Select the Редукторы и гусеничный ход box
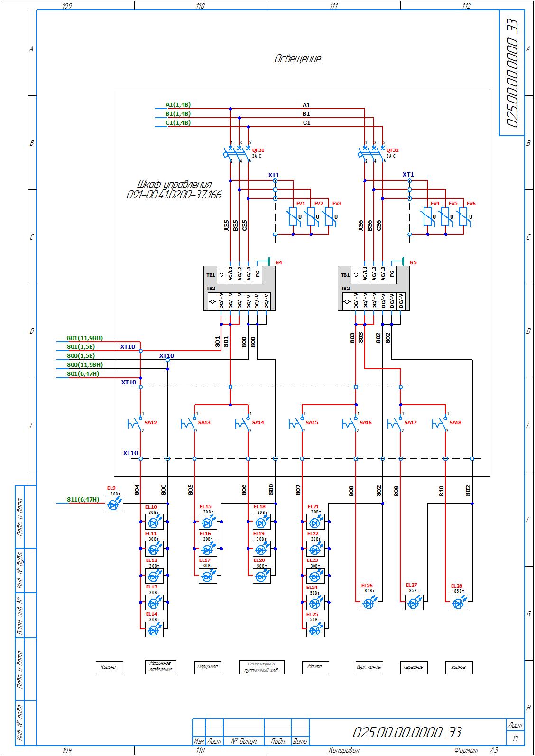This screenshot has width=535, height=756. point(261,667)
